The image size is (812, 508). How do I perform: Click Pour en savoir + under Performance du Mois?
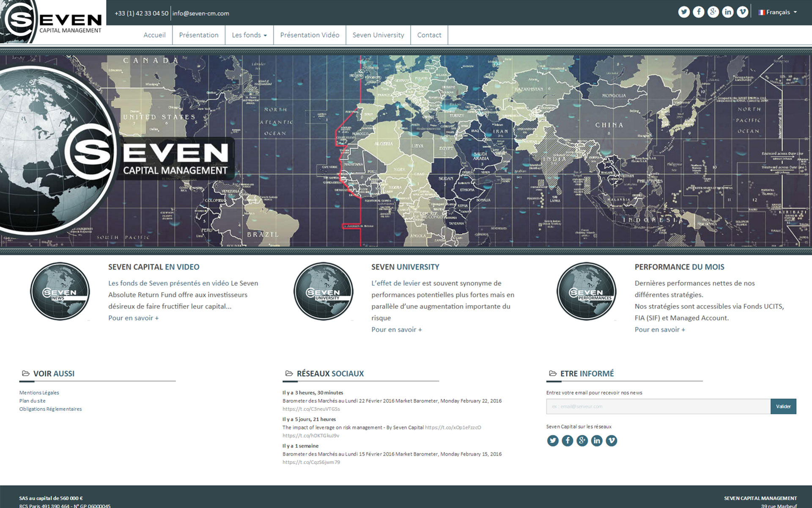[660, 329]
